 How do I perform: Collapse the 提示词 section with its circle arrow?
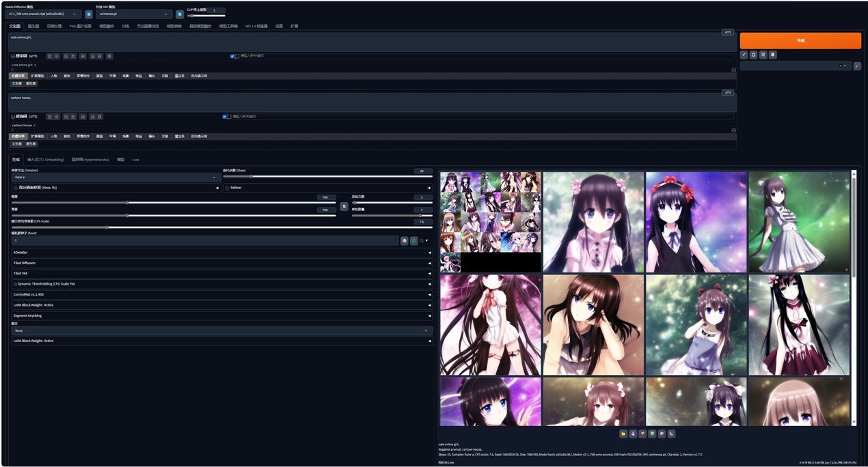[13, 56]
